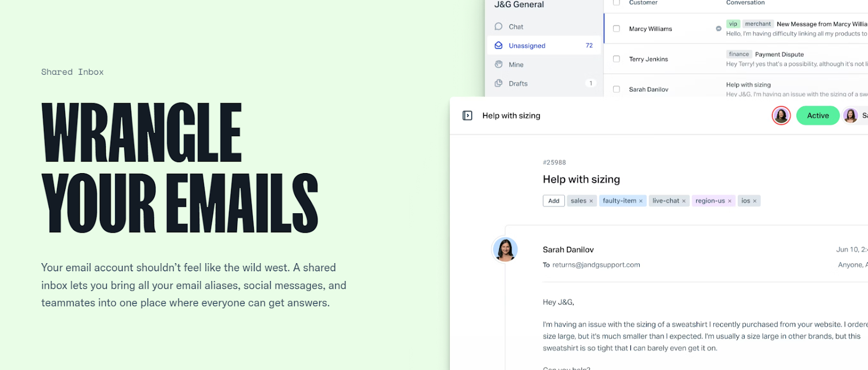Remove the ios tag
The height and width of the screenshot is (370, 868).
(755, 201)
